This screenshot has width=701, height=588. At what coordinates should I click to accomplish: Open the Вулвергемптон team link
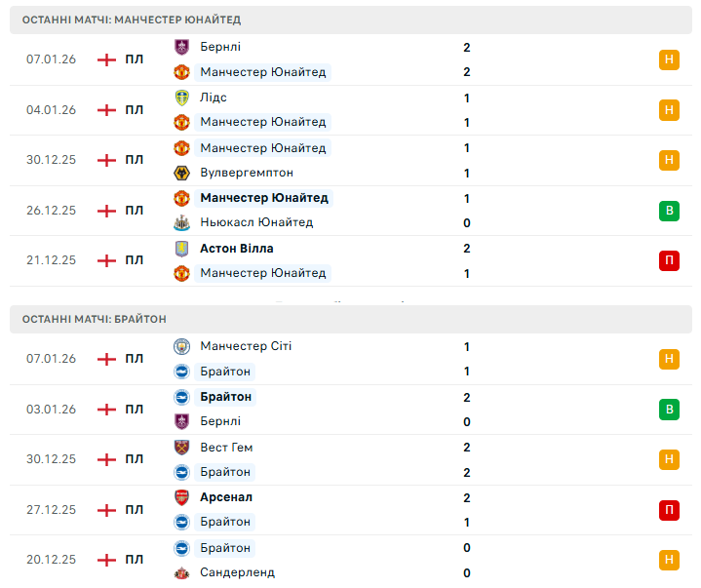coord(246,173)
